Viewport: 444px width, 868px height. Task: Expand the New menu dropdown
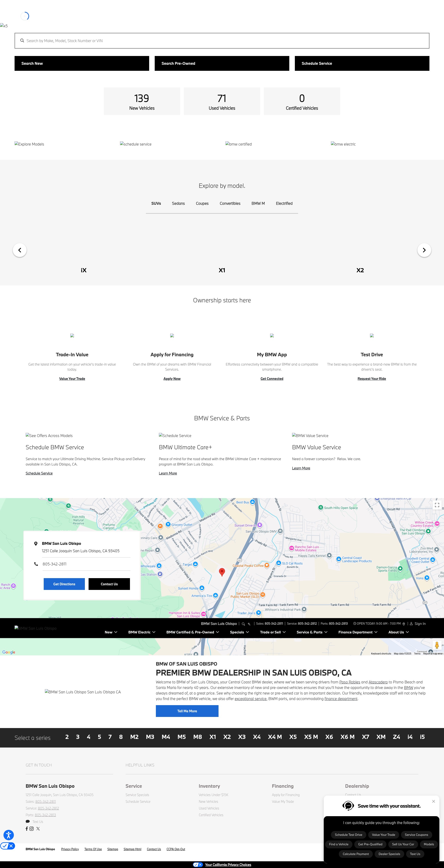[111, 632]
